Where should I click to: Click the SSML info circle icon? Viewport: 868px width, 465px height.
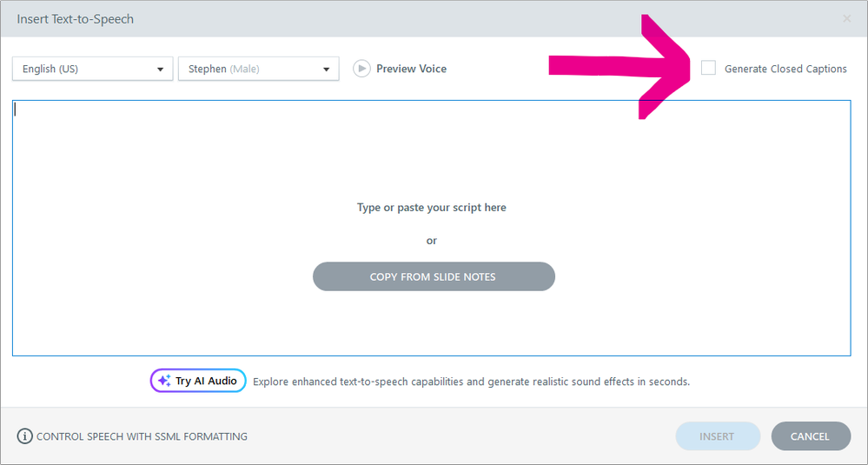click(25, 436)
